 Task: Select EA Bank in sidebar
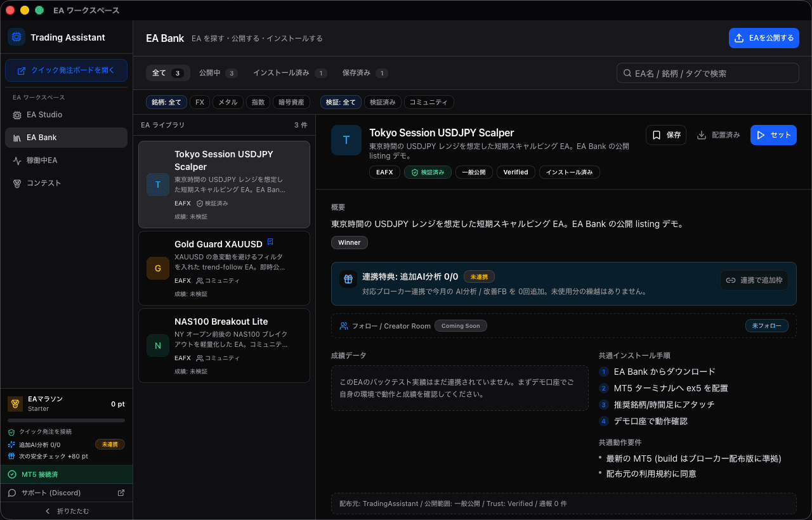coord(67,138)
